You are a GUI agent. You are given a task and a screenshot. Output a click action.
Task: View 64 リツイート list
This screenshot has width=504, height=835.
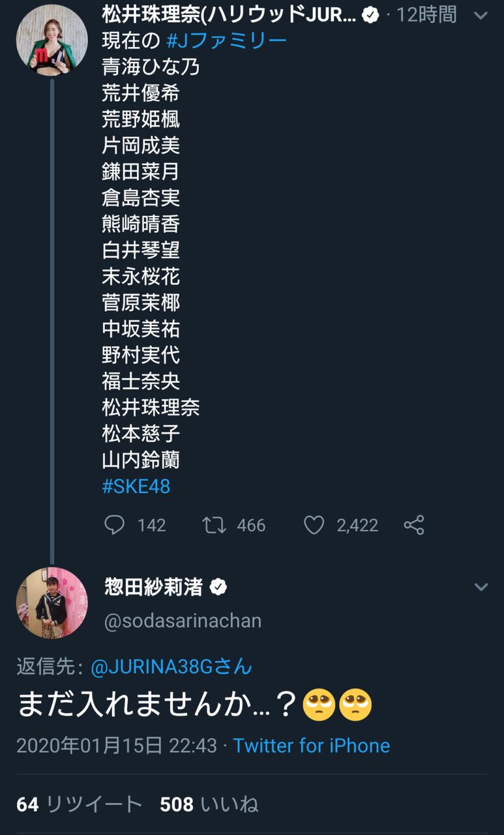[79, 804]
